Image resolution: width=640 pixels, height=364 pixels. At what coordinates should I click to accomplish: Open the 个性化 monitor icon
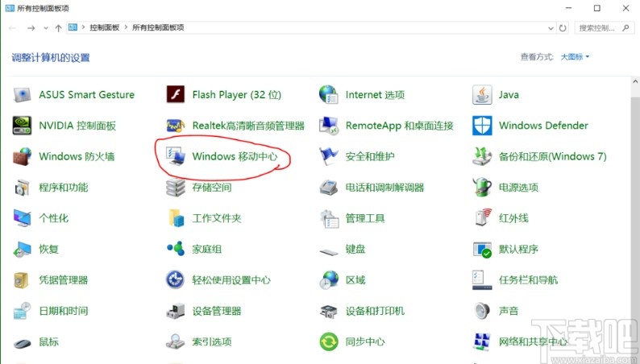[x=22, y=218]
